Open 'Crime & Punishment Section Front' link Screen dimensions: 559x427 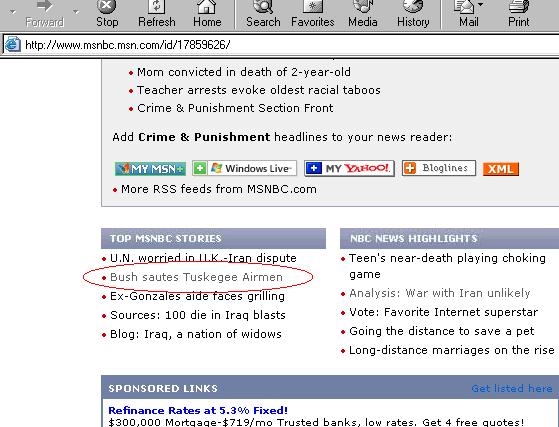pyautogui.click(x=235, y=108)
